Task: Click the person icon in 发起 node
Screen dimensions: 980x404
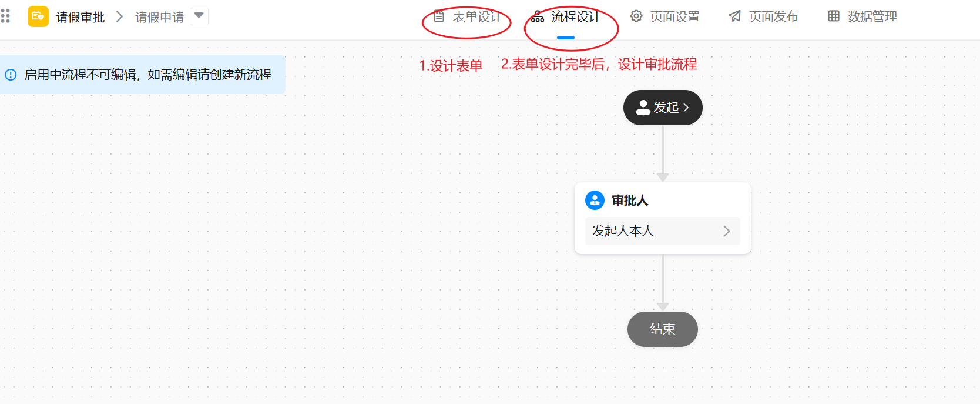Action: 643,108
